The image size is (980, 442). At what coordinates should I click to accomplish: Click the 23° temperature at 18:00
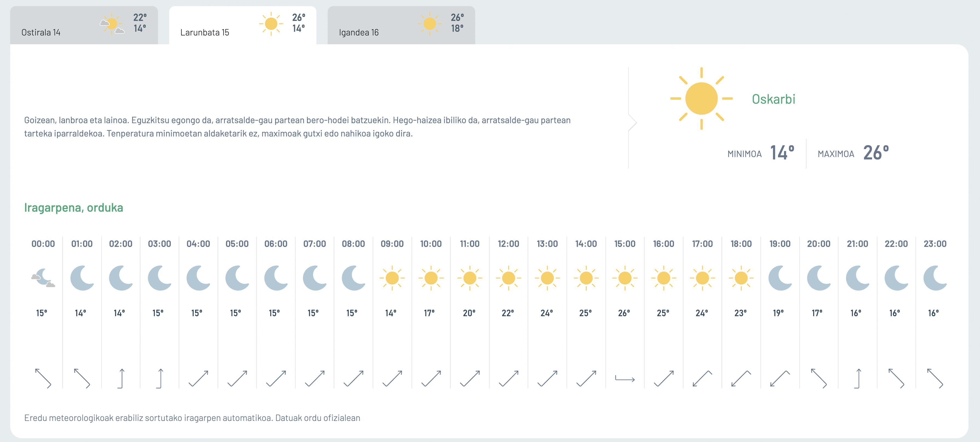click(x=740, y=313)
